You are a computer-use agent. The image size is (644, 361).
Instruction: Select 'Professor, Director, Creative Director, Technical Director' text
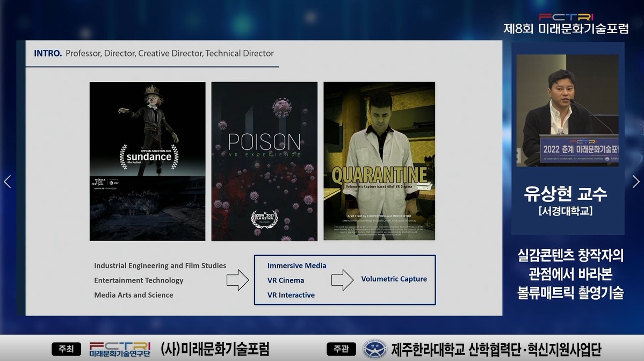coord(170,53)
